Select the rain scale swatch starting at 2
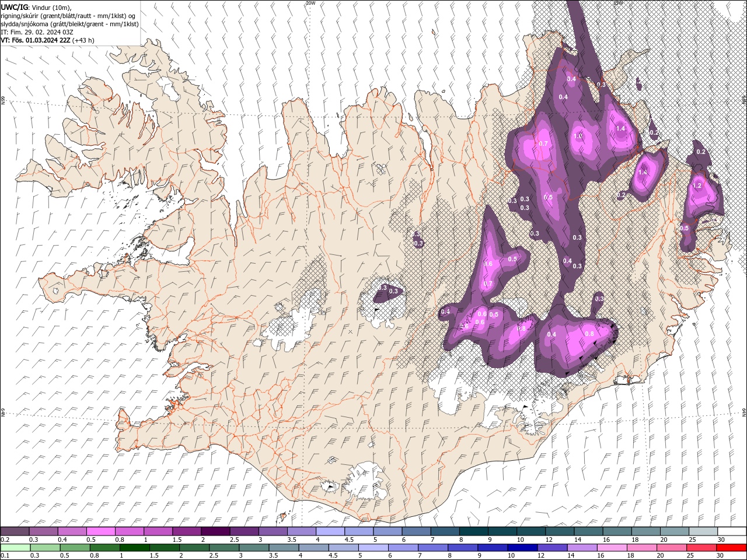 [194, 548]
